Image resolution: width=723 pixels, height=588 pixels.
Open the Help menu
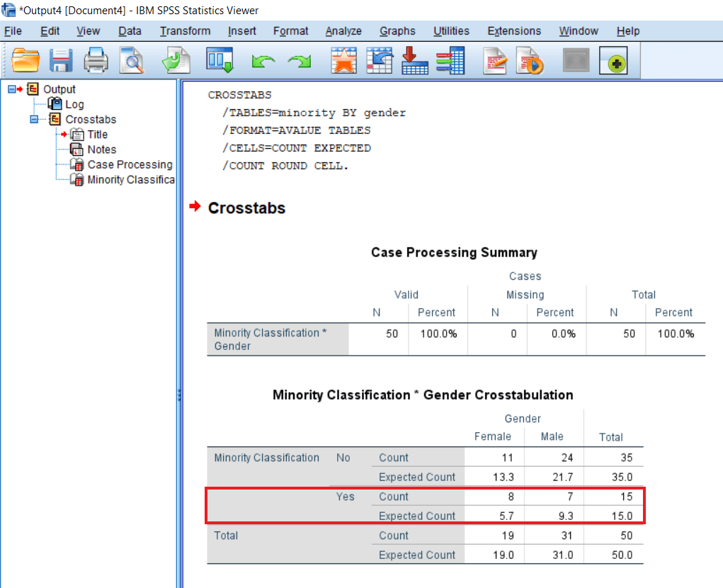pyautogui.click(x=628, y=31)
